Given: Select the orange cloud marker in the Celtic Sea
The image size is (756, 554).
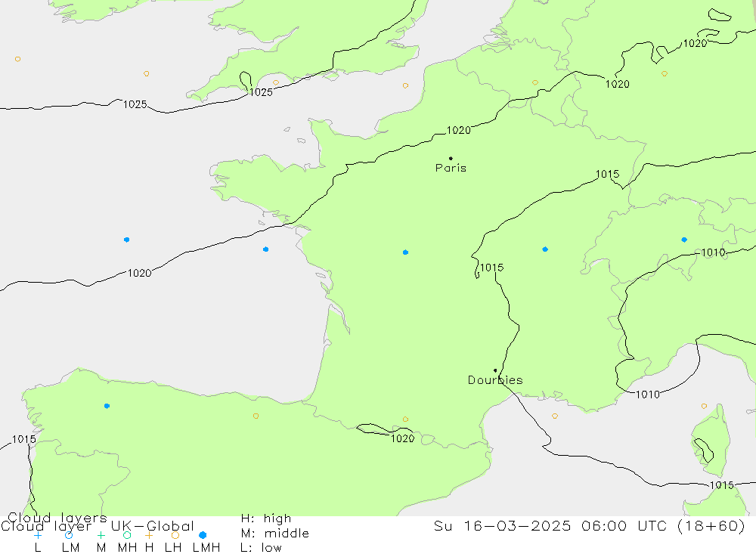Looking at the screenshot, I should 147,74.
